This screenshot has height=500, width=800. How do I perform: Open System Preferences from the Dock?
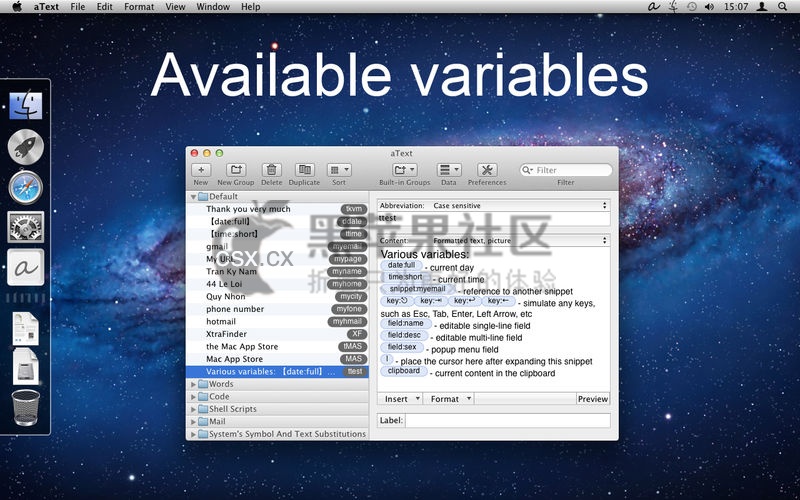click(x=26, y=227)
